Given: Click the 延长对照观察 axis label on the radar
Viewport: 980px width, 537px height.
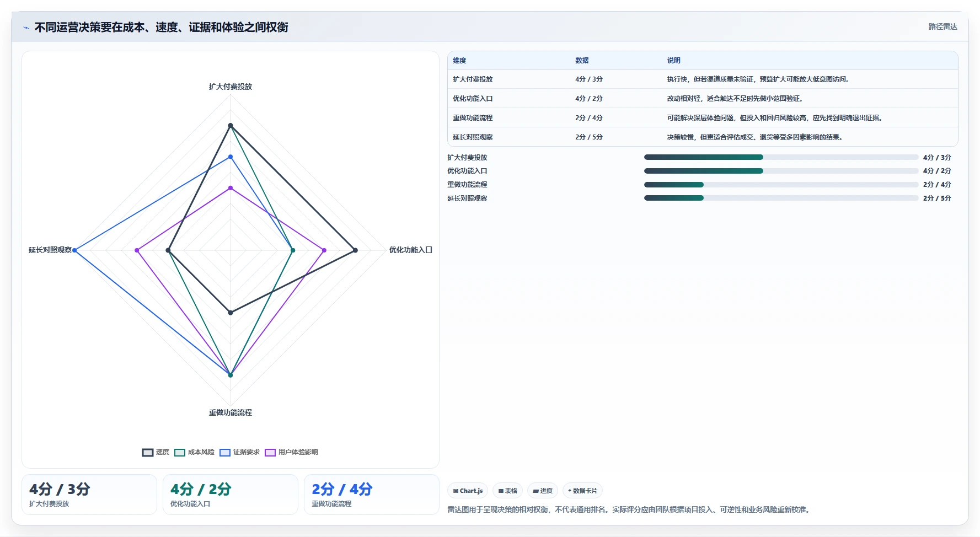Looking at the screenshot, I should click(50, 250).
